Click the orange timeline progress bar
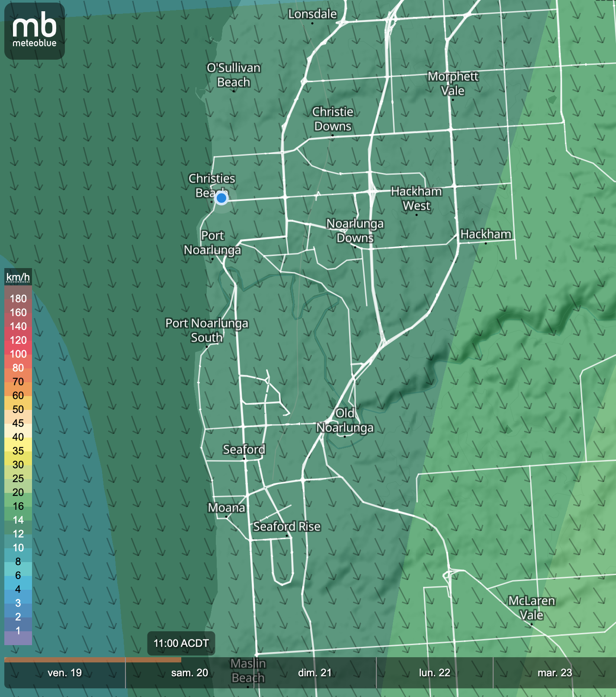The image size is (616, 697). (93, 660)
